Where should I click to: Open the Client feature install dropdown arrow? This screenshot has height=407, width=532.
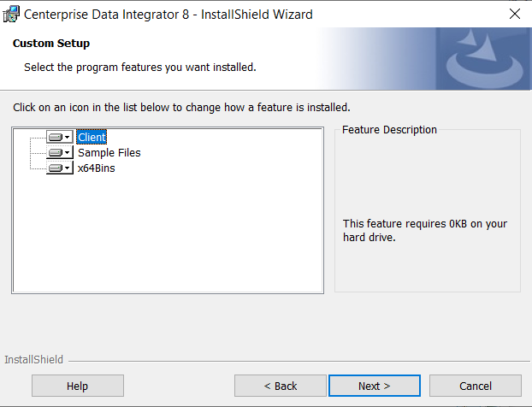[x=68, y=137]
